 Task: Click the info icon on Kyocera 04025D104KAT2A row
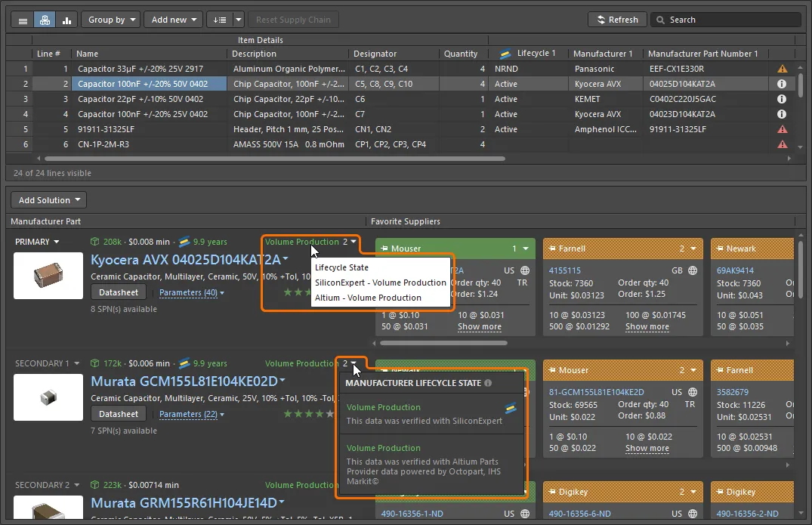click(782, 84)
